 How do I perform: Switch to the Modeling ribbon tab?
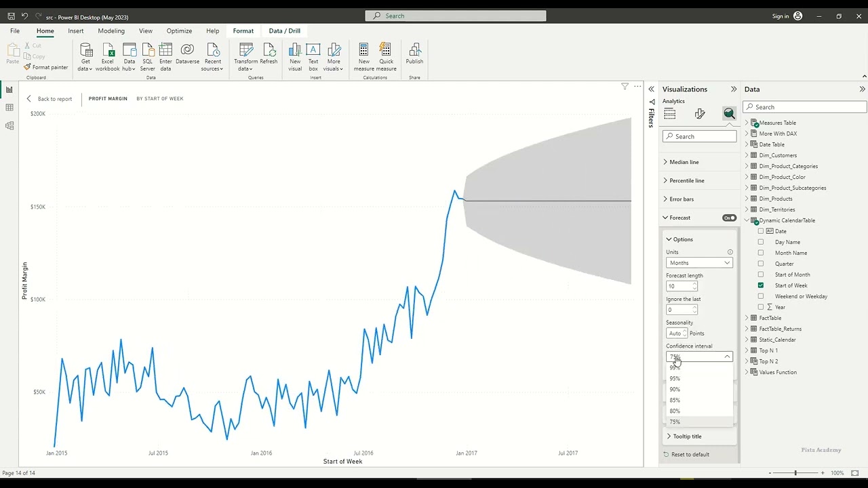(x=111, y=30)
